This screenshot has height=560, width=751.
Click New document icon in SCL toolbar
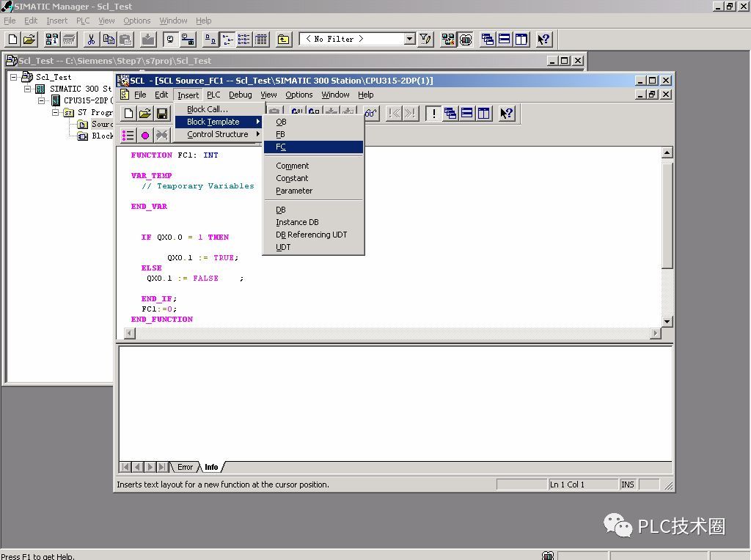tap(128, 114)
